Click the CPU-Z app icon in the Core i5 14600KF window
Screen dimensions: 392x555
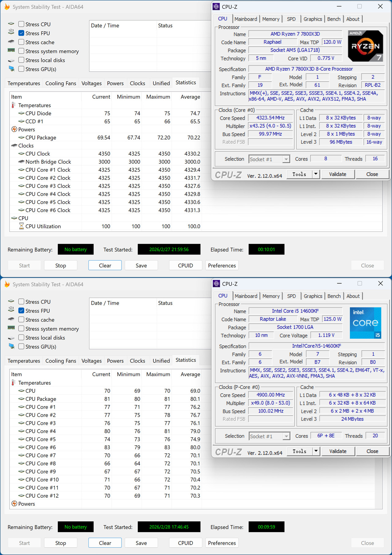[x=217, y=284]
